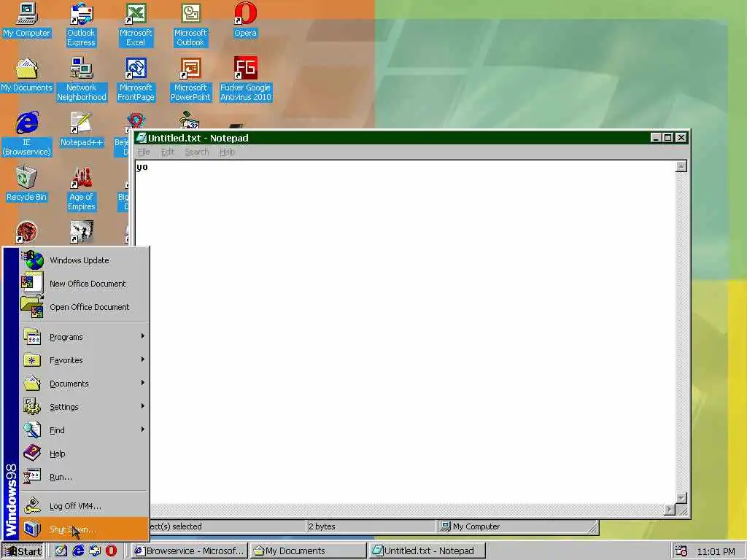This screenshot has height=560, width=747.
Task: Select the Microsoft Outlook desktop shortcut
Action: click(x=190, y=25)
